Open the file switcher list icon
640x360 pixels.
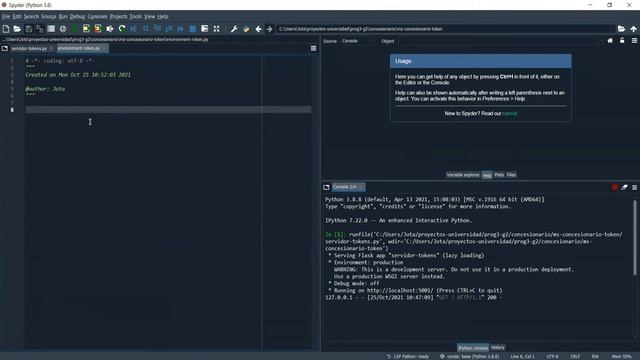click(51, 29)
